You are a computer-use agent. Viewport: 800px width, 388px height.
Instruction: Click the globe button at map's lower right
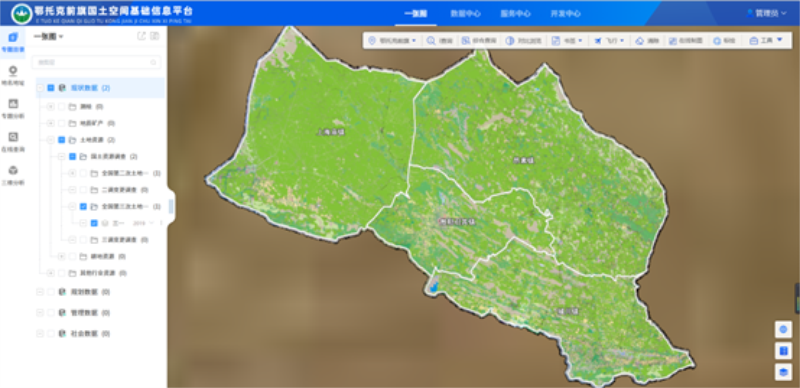point(783,329)
